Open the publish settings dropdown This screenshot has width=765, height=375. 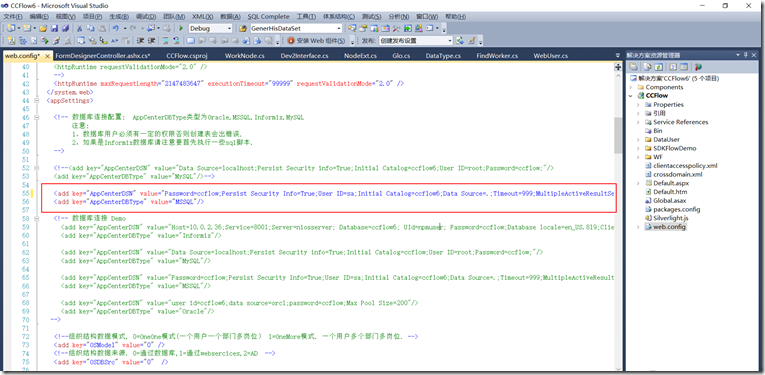[x=450, y=40]
